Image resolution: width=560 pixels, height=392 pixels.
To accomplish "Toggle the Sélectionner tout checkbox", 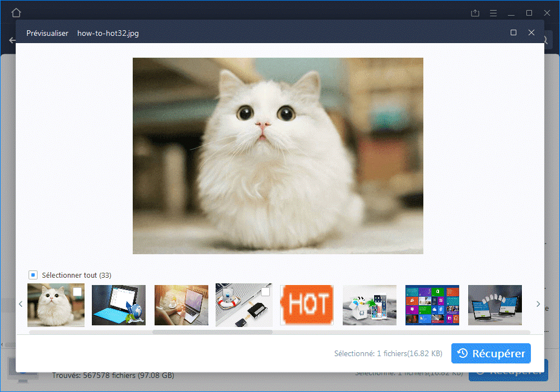I will (x=33, y=275).
